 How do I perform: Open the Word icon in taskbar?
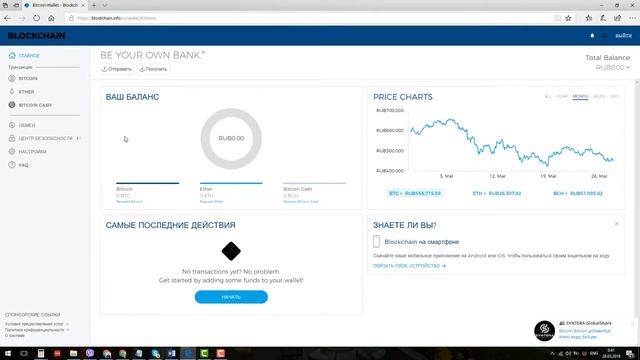pos(171,353)
